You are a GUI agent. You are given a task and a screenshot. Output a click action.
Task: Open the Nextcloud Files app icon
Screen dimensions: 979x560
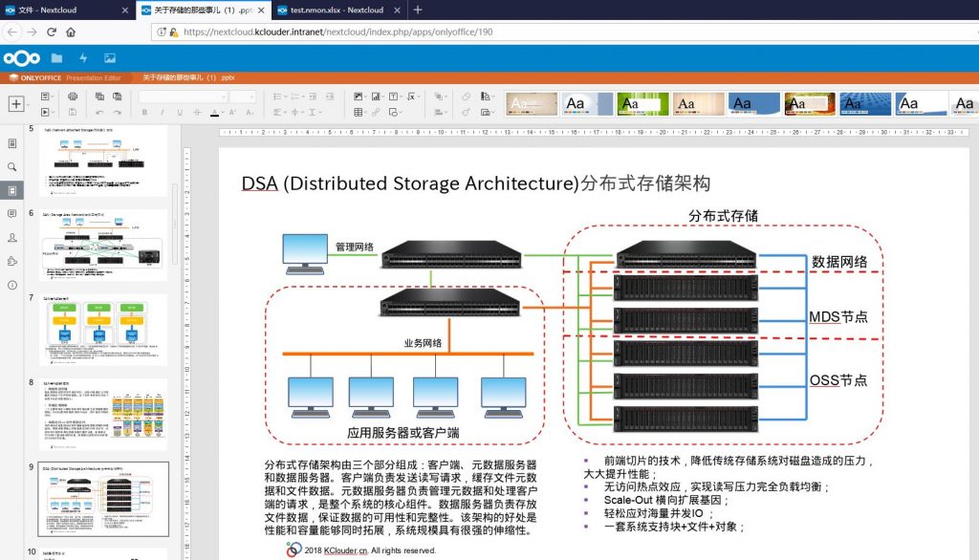[x=56, y=58]
